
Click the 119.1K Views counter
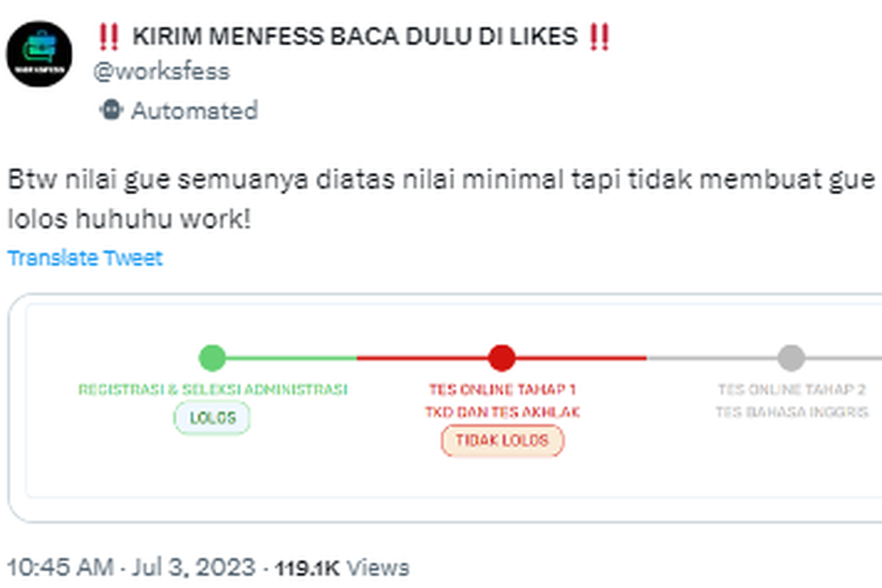click(341, 567)
